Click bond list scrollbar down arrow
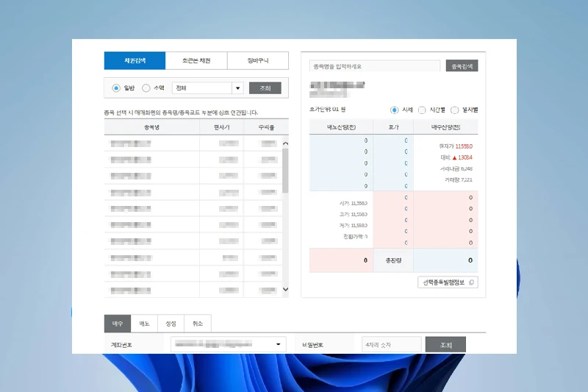Image resolution: width=588 pixels, height=392 pixels. click(x=285, y=289)
